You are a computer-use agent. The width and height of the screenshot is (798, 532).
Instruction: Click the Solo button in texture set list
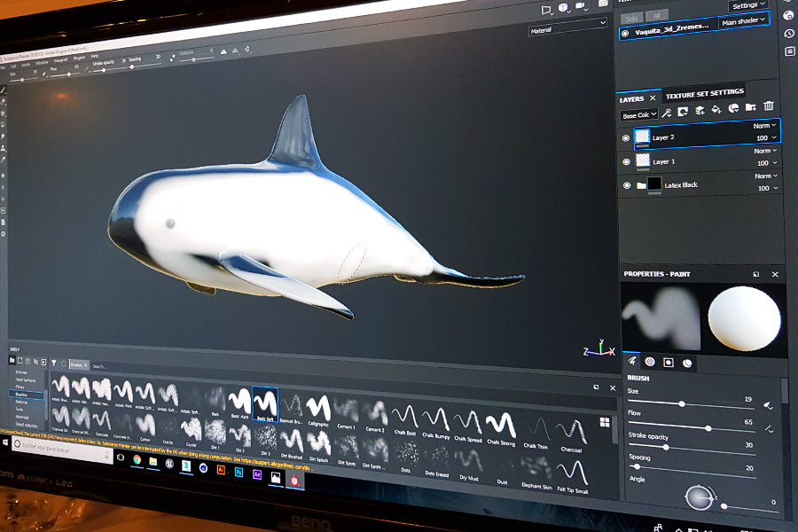[630, 16]
